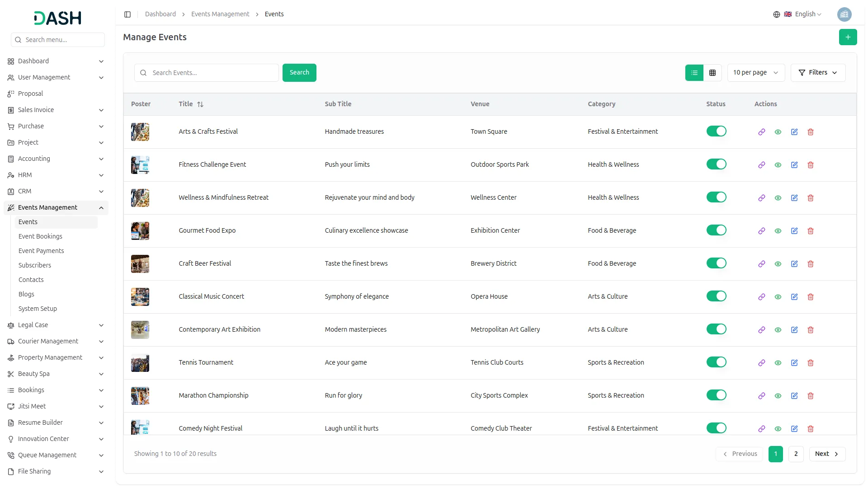This screenshot has height=488, width=868.
Task: Sort events by Title column
Action: [200, 104]
